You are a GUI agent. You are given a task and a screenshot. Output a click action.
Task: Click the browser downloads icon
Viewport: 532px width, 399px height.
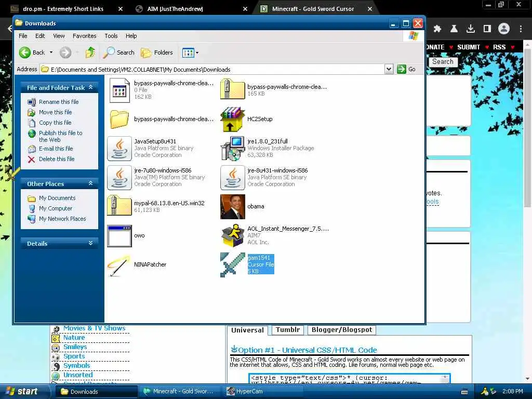471,29
